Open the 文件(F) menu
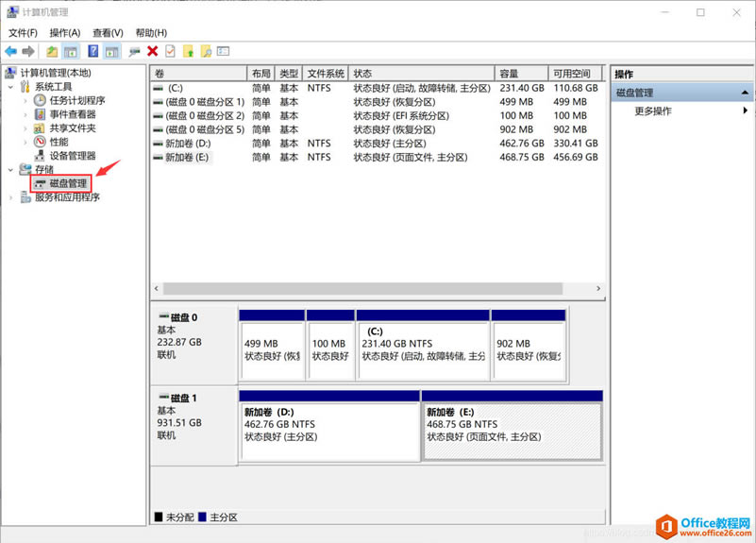Screen dimensions: 756x543 click(23, 33)
